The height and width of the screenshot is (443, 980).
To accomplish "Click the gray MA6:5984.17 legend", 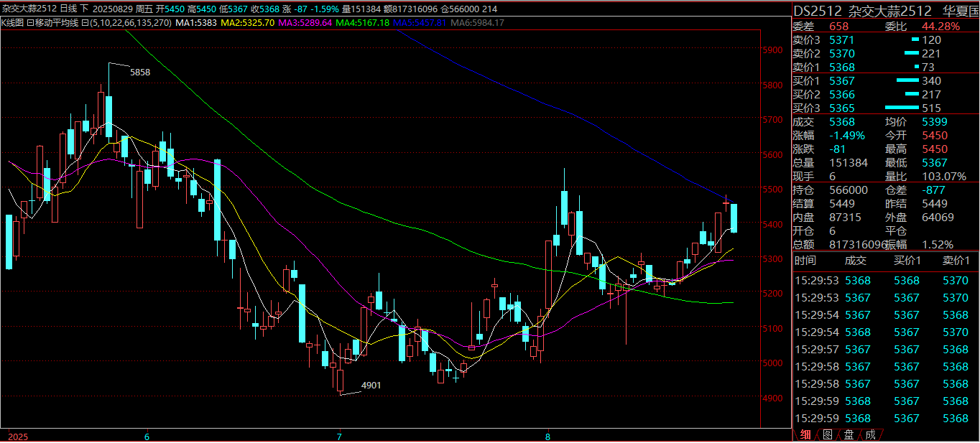I will click(x=478, y=23).
